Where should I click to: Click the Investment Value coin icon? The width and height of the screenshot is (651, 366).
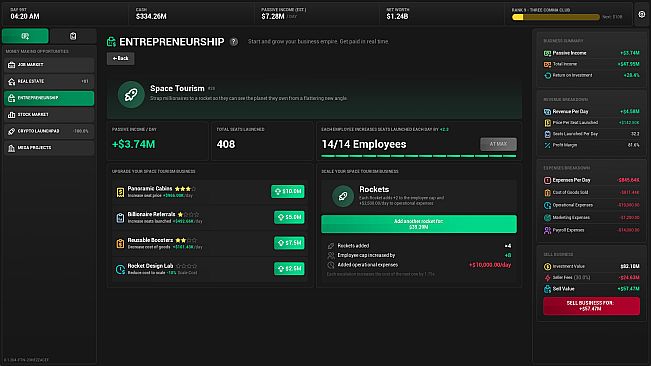click(x=547, y=266)
